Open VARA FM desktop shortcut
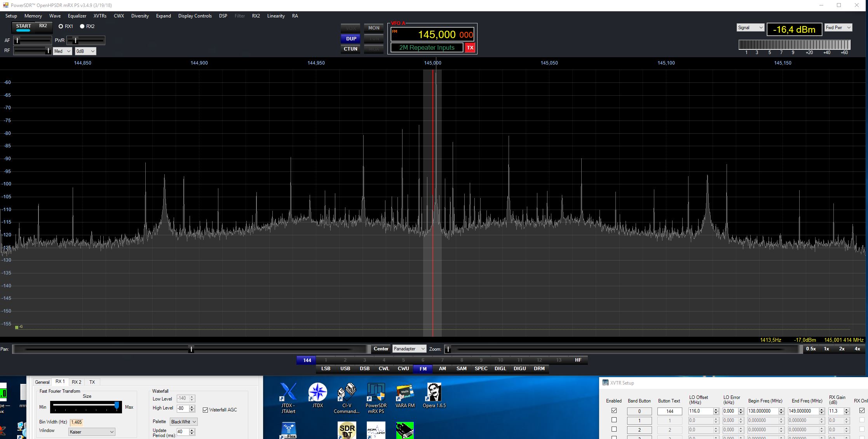868x439 pixels. tap(405, 392)
